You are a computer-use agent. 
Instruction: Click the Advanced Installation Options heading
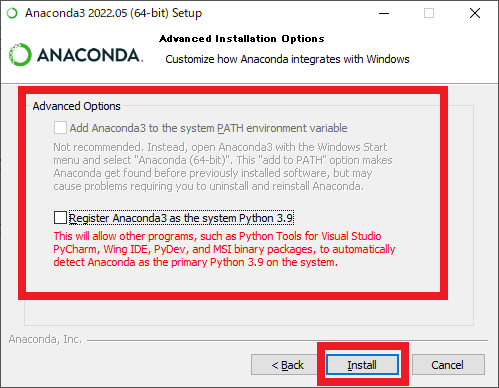coord(242,39)
